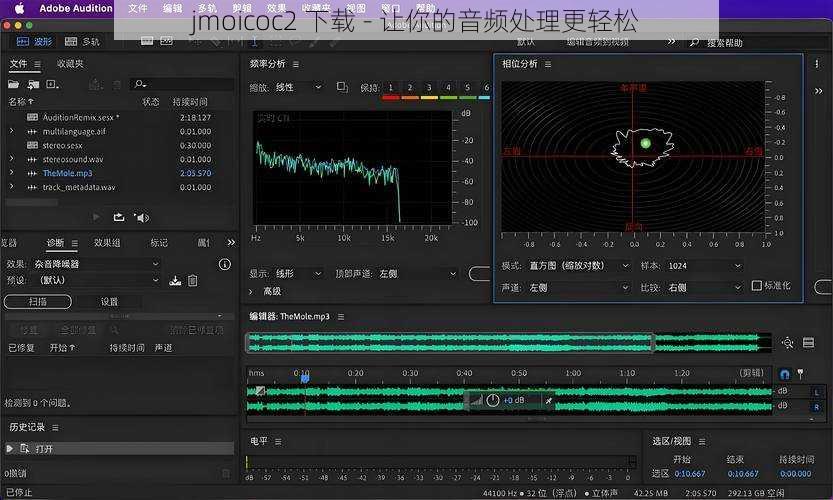Open the 模式 直方图 dropdown
Screen dimensions: 833x500
[x=580, y=266]
